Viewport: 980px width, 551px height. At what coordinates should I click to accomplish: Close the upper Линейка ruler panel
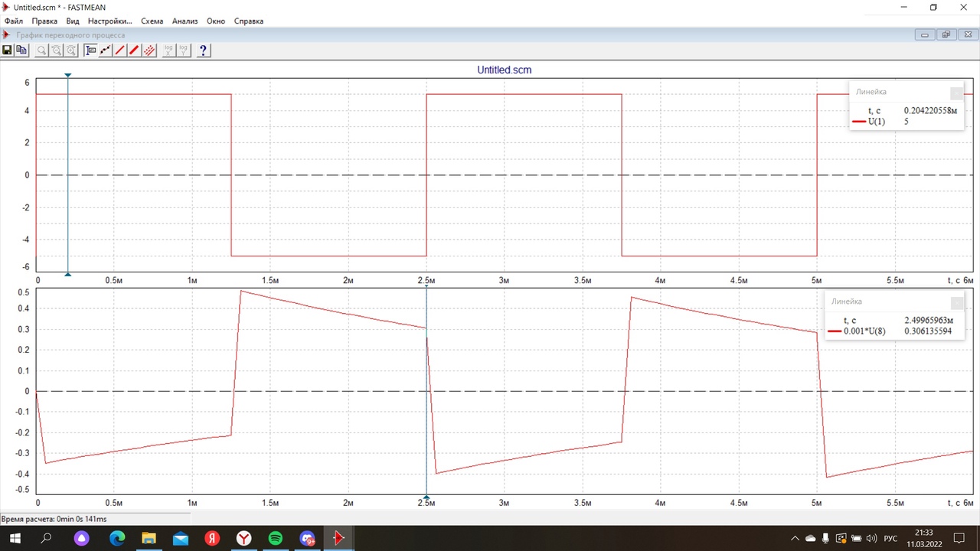pos(956,93)
